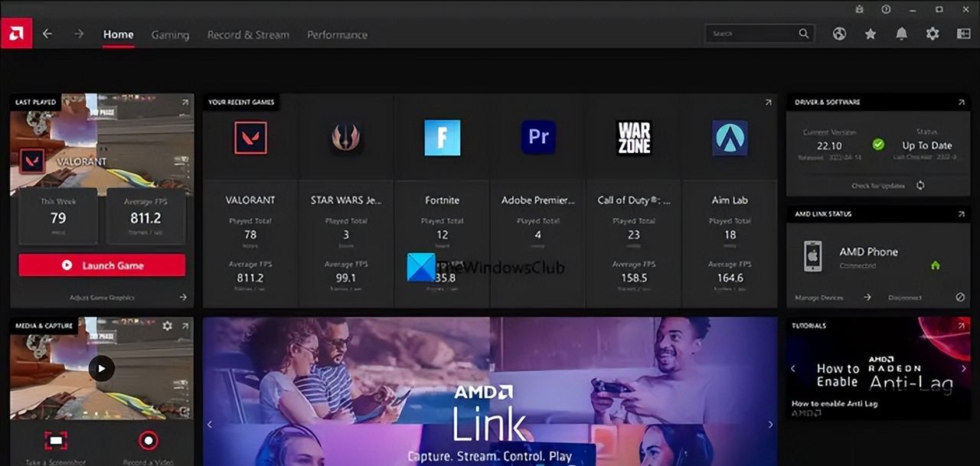Select the Fortnite game icon
980x466 pixels.
pyautogui.click(x=443, y=138)
